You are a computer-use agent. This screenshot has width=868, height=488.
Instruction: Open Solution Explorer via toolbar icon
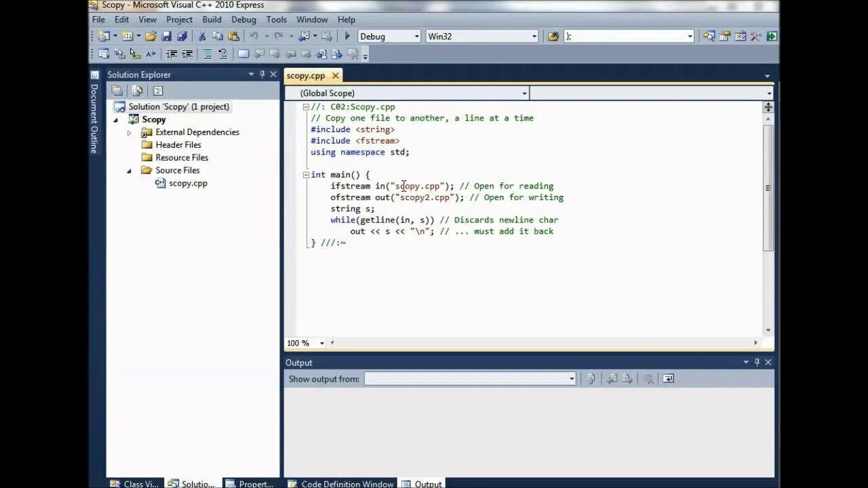coord(709,36)
